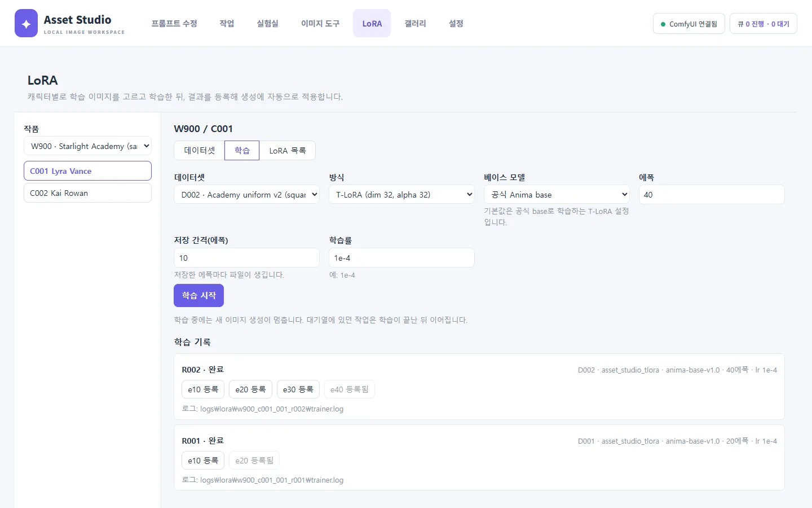Click the ComfyUI 연결됨 status badge
The height and width of the screenshot is (508, 812).
tap(689, 24)
